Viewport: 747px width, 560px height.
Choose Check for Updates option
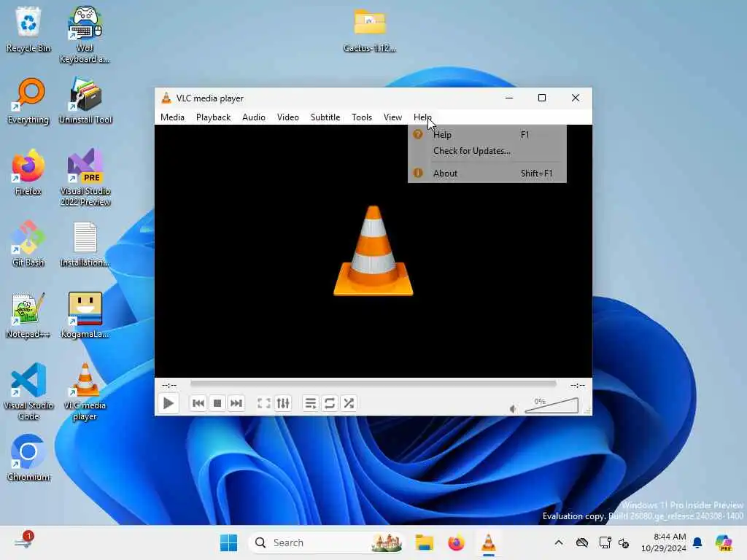tap(487, 151)
